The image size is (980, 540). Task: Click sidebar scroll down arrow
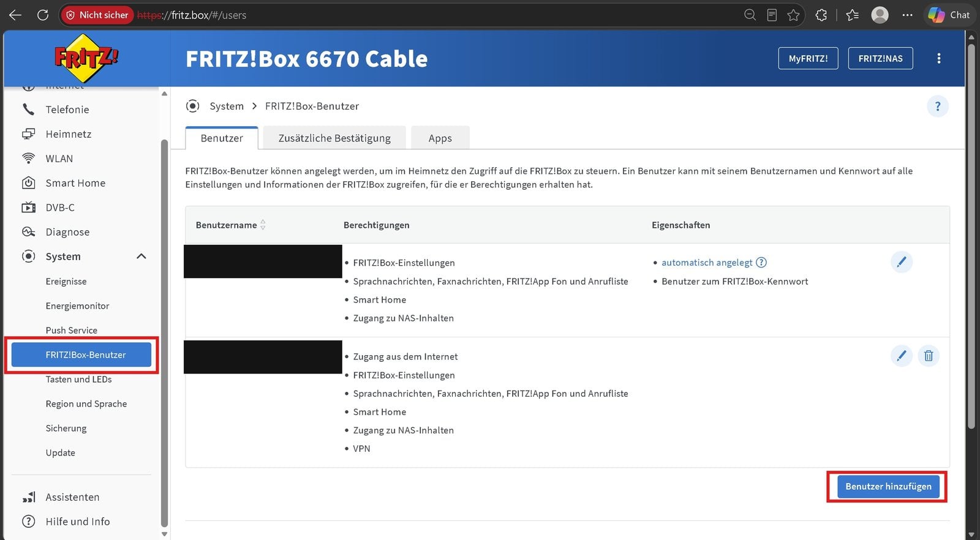(x=164, y=534)
